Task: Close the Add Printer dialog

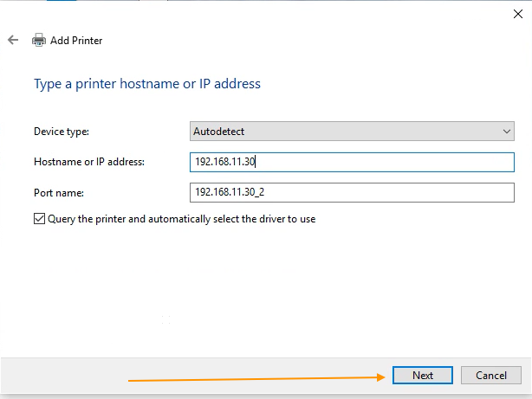Action: [518, 14]
